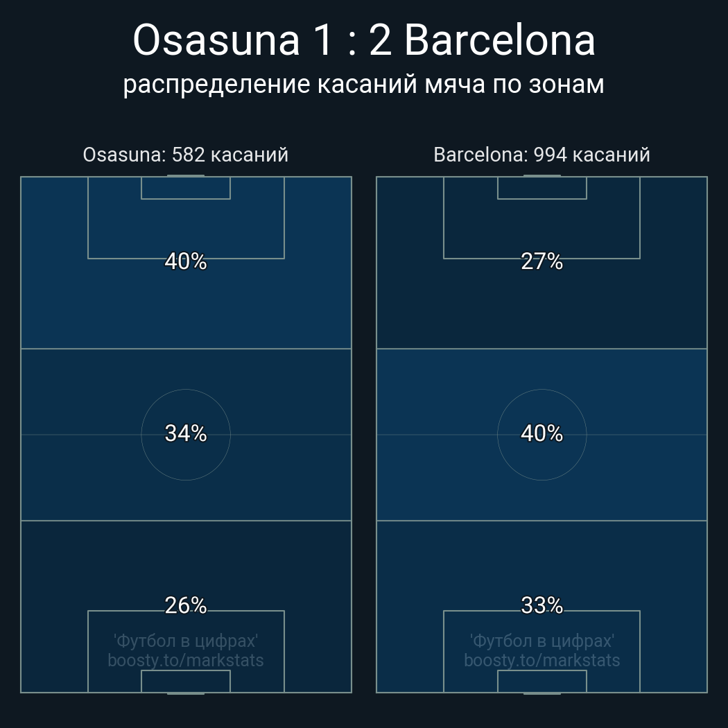Click Osasuna's 26% bottom zone label

(186, 605)
